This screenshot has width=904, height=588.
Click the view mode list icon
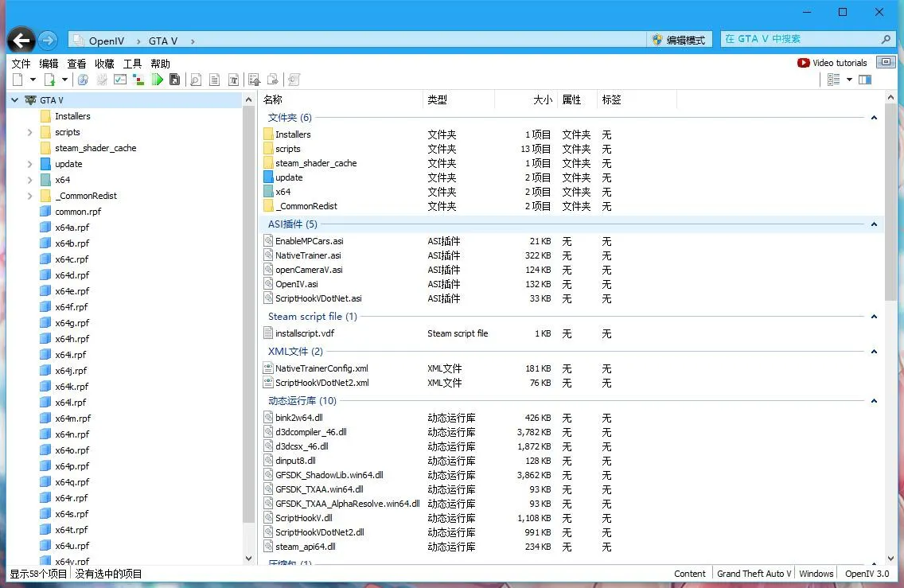(x=833, y=80)
